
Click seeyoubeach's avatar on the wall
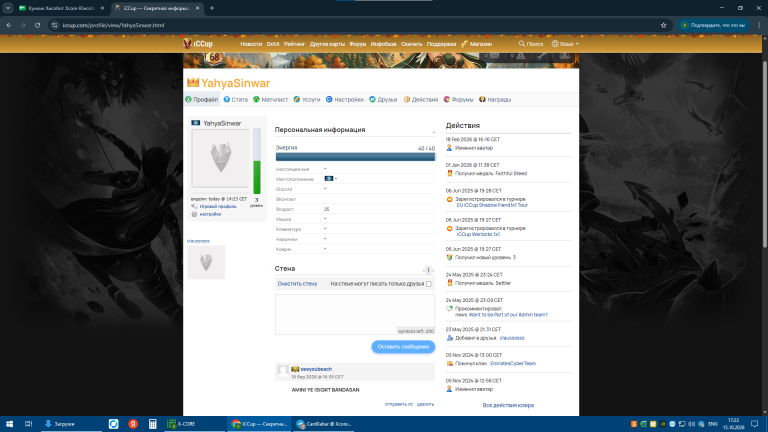pos(283,371)
